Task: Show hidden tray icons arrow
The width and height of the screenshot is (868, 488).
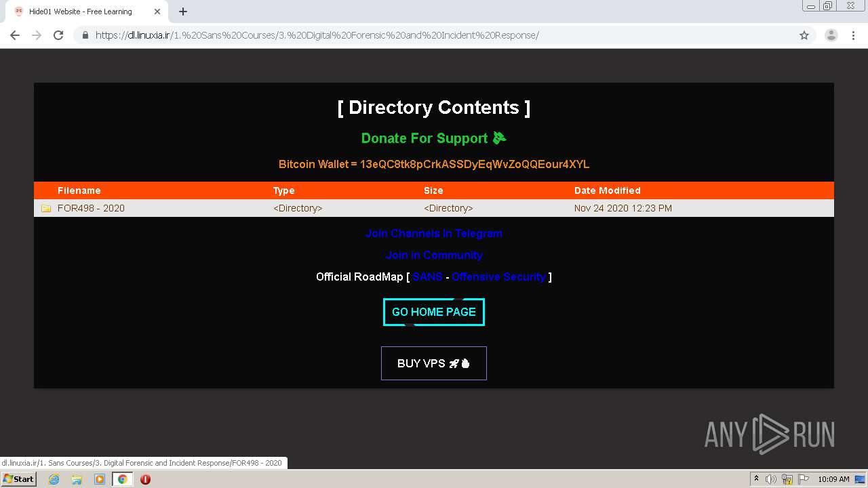Action: tap(756, 479)
